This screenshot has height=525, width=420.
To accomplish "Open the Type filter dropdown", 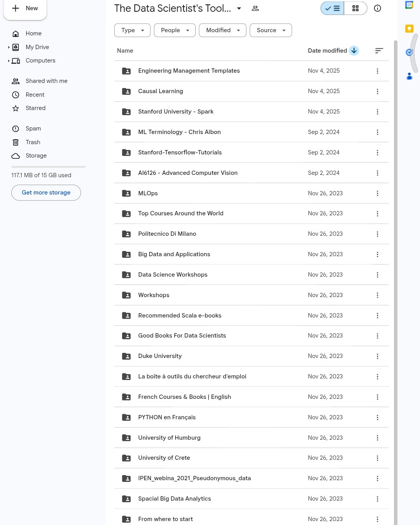I will (132, 30).
